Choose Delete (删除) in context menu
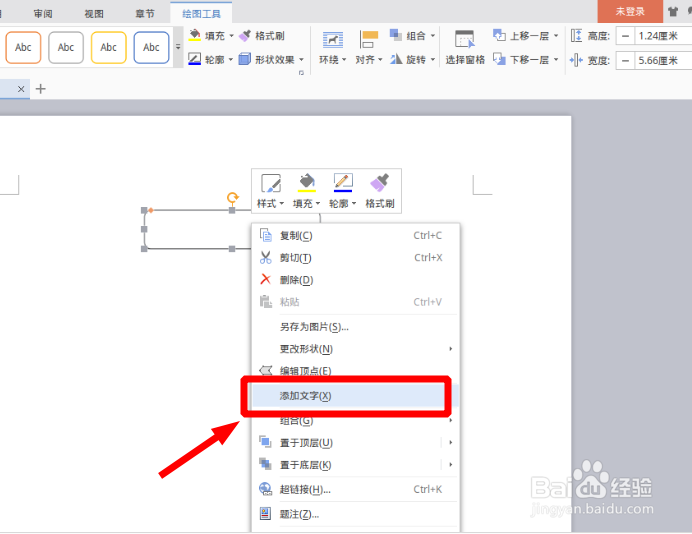This screenshot has height=534, width=692. tap(356, 280)
